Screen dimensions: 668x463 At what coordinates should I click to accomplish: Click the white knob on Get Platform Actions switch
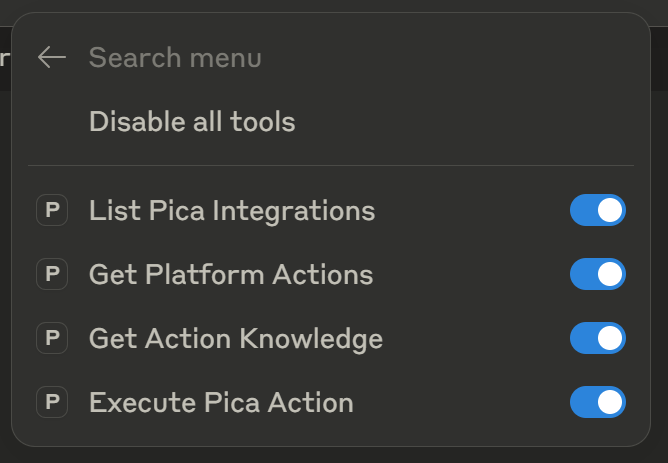tap(610, 275)
